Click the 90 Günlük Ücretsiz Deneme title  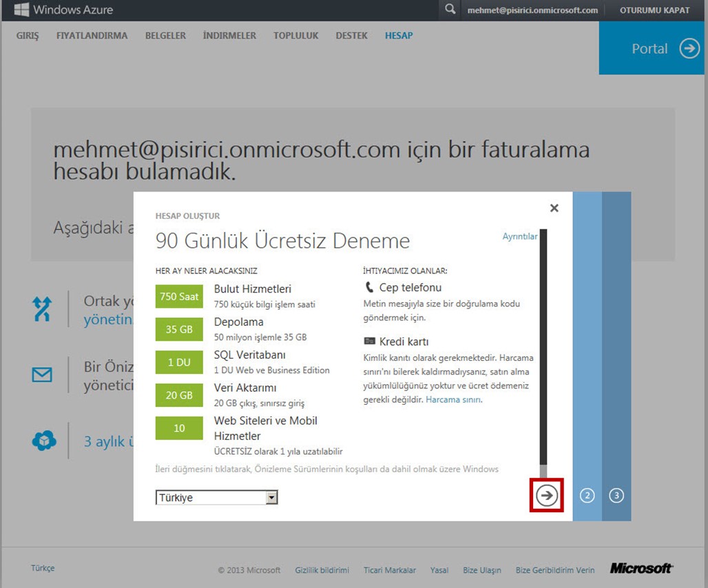pos(282,240)
